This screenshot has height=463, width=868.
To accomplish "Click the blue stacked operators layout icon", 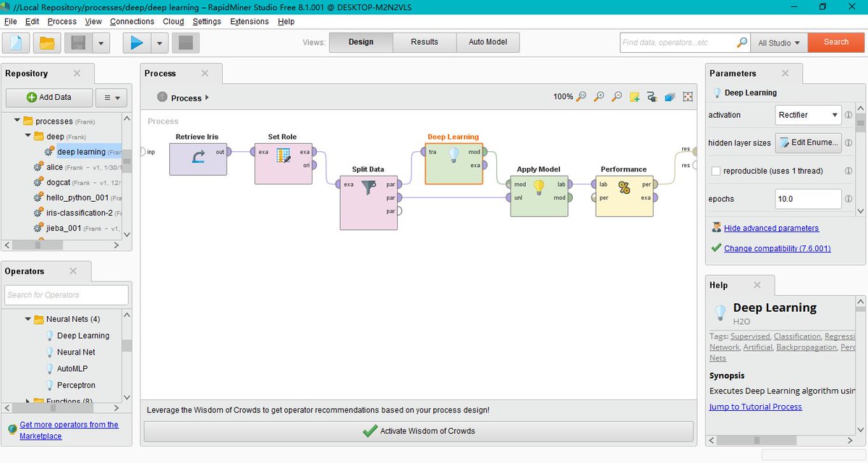I will (x=670, y=97).
